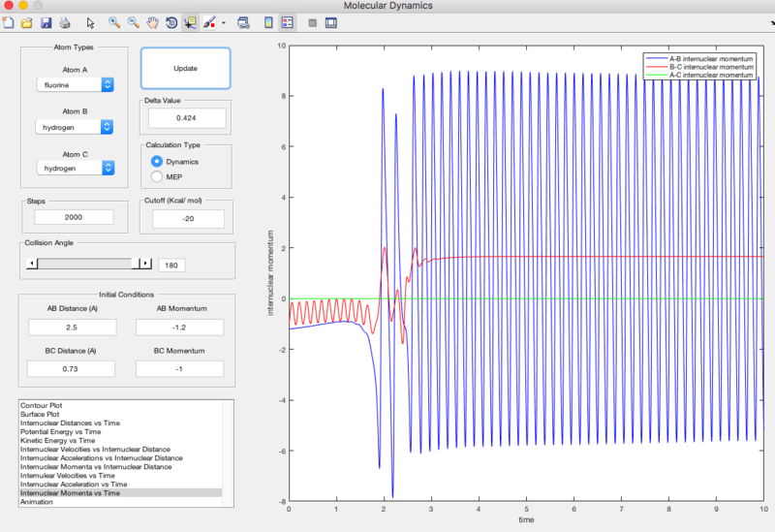This screenshot has width=775, height=532.
Task: Select Contour Plot from the plot list
Action: click(x=43, y=405)
